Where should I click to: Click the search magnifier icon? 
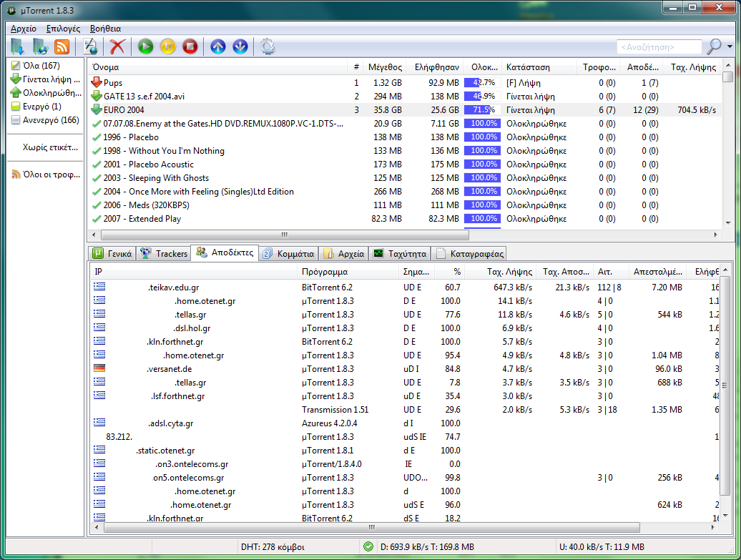(x=714, y=46)
